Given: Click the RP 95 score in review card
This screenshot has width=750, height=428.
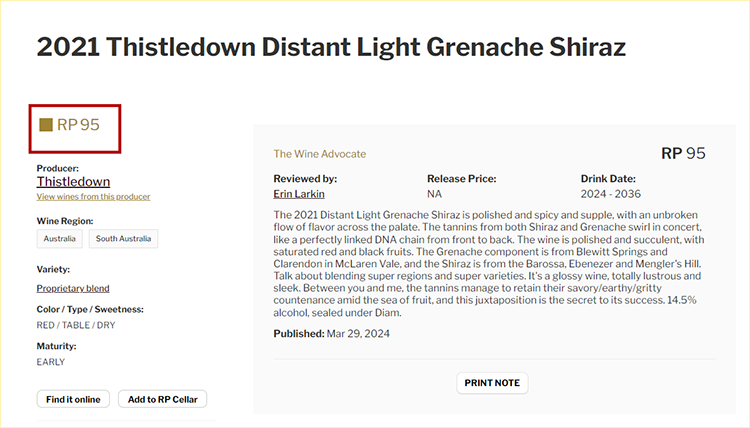Looking at the screenshot, I should [x=684, y=153].
